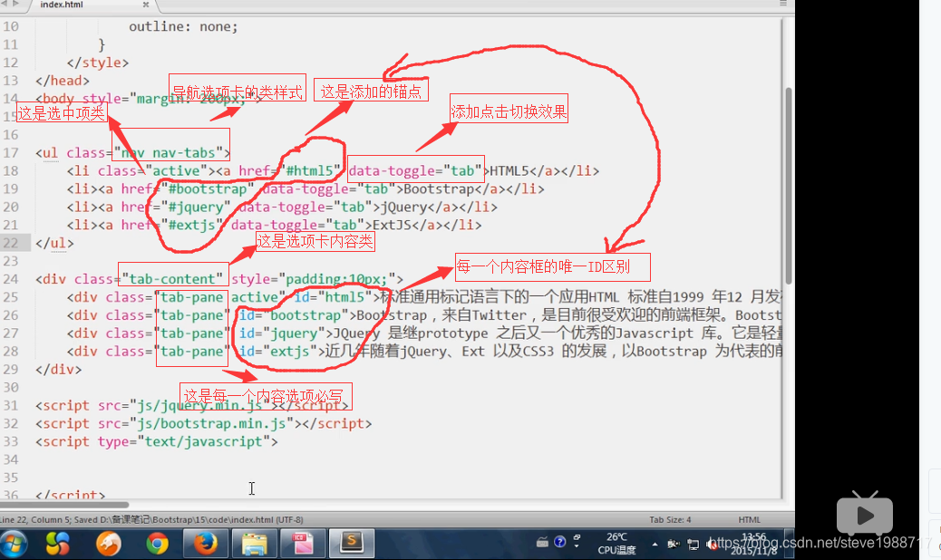The width and height of the screenshot is (941, 560).
Task: Open the HTML syntax selector
Action: coord(749,520)
